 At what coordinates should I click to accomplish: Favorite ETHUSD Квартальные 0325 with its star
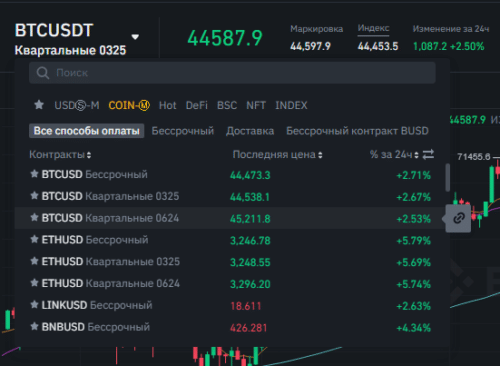[x=34, y=261]
